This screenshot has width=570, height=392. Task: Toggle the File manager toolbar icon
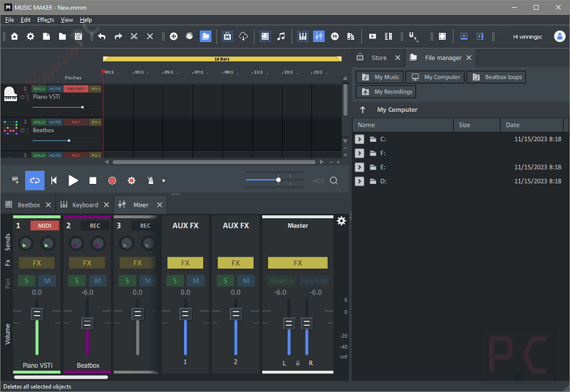pyautogui.click(x=205, y=36)
